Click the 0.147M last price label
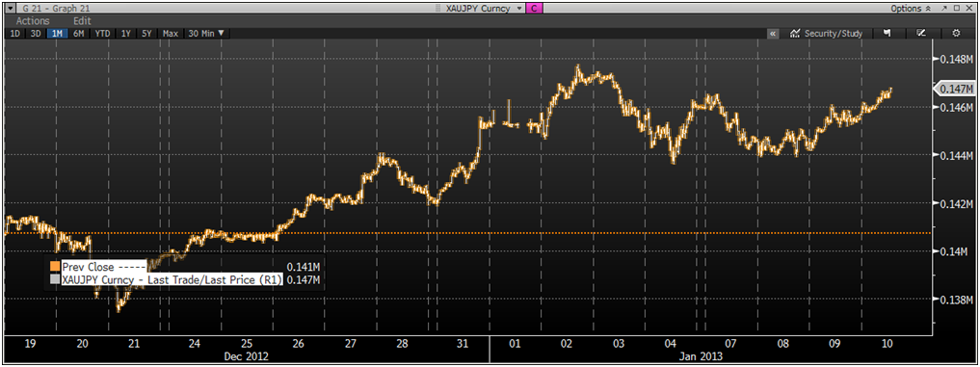This screenshot has width=980, height=367. pos(956,89)
